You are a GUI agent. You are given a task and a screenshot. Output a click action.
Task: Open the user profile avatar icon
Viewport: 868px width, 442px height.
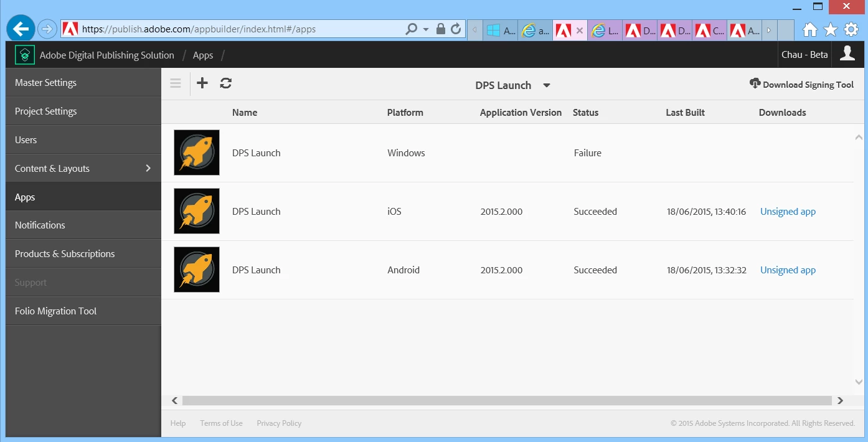[847, 54]
